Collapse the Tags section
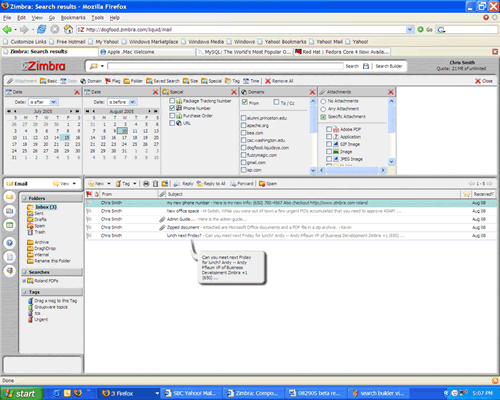 24,292
